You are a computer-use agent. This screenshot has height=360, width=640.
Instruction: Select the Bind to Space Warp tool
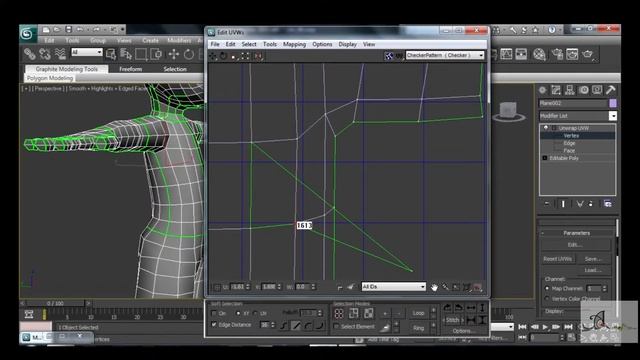pyautogui.click(x=60, y=54)
